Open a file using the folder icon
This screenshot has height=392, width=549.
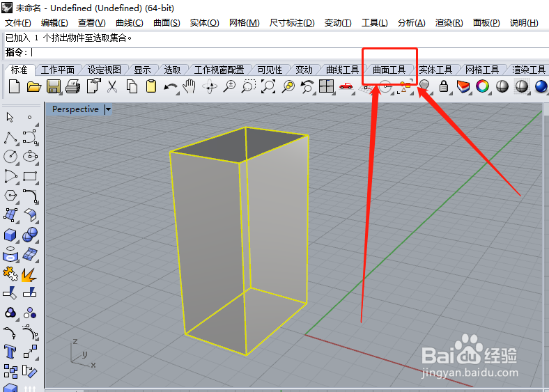[34, 86]
